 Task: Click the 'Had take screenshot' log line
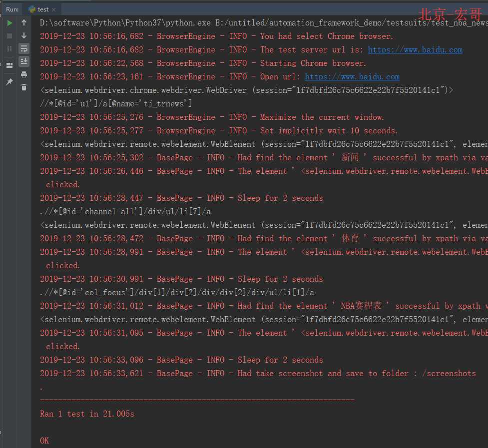click(x=258, y=374)
